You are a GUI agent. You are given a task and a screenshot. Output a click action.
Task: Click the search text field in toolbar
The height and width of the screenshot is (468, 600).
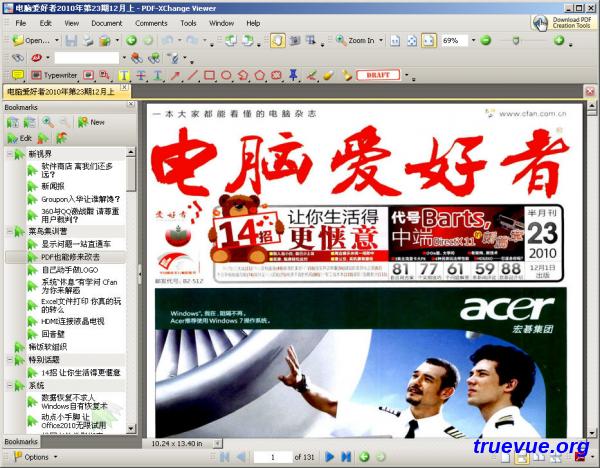(87, 58)
